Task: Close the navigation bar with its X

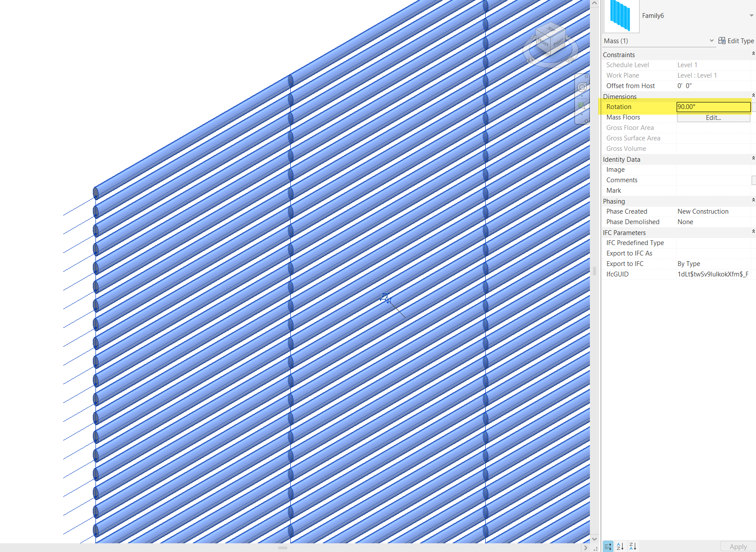Action: 586,76
